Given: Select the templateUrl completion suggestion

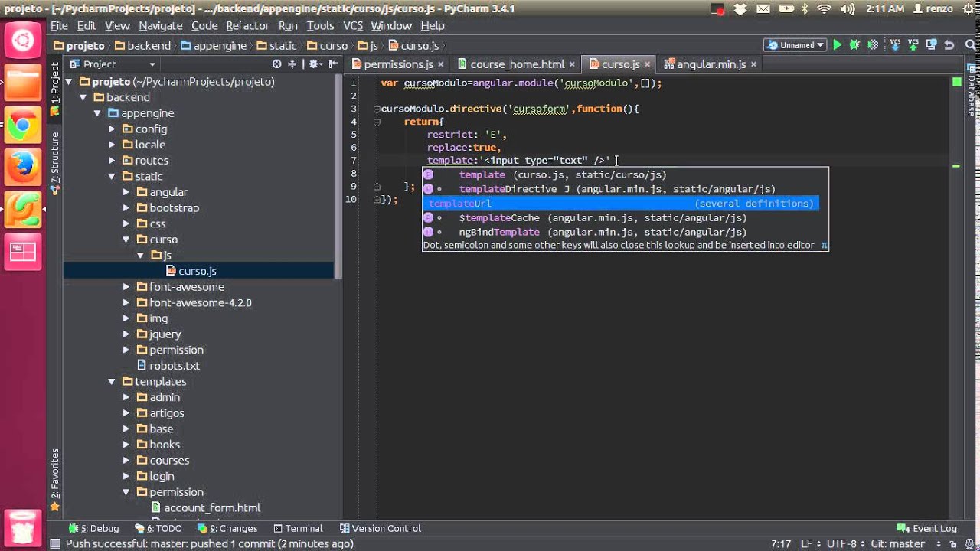Looking at the screenshot, I should tap(621, 203).
